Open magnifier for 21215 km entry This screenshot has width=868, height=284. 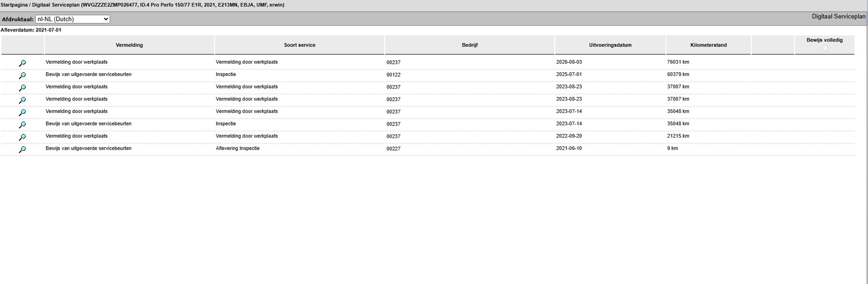(22, 137)
